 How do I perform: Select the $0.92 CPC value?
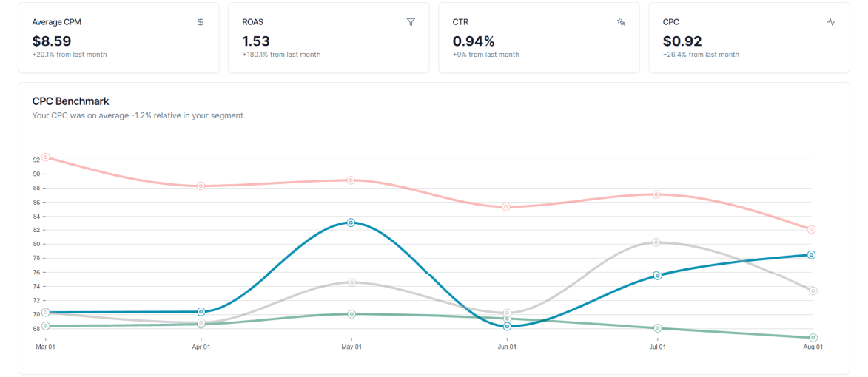tap(682, 41)
